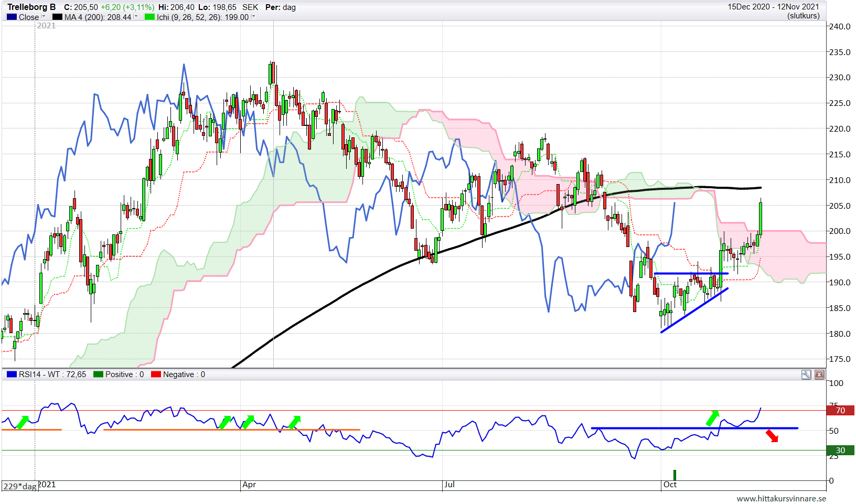Click the 'C: 205,50' closing price value
856x504 pixels.
click(x=81, y=7)
